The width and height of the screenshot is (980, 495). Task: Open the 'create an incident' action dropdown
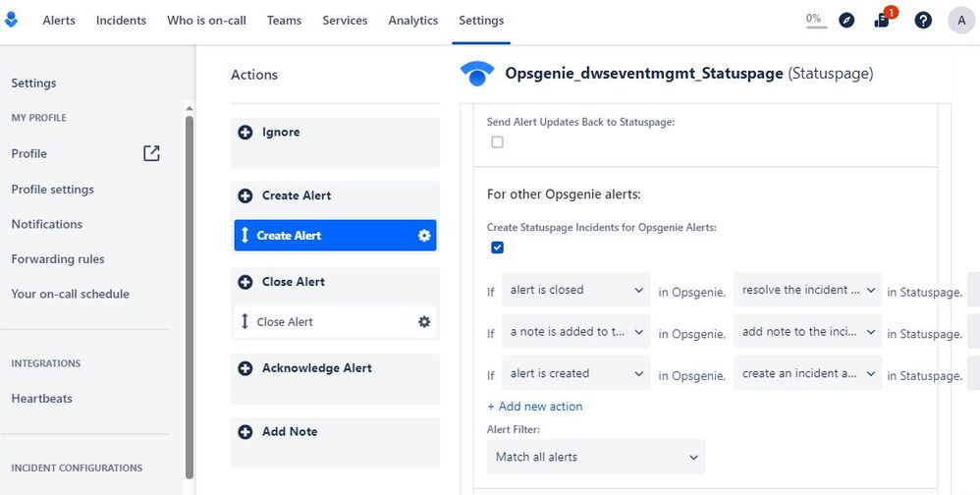807,374
